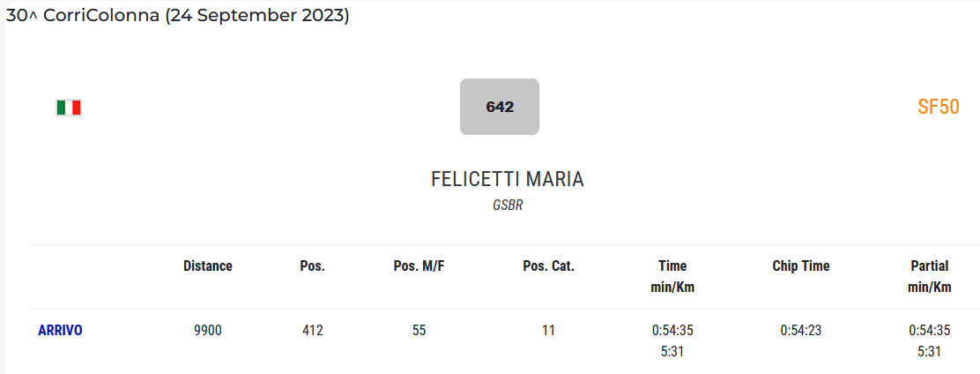The height and width of the screenshot is (374, 980).
Task: Click the Pos. column header
Action: click(x=313, y=266)
